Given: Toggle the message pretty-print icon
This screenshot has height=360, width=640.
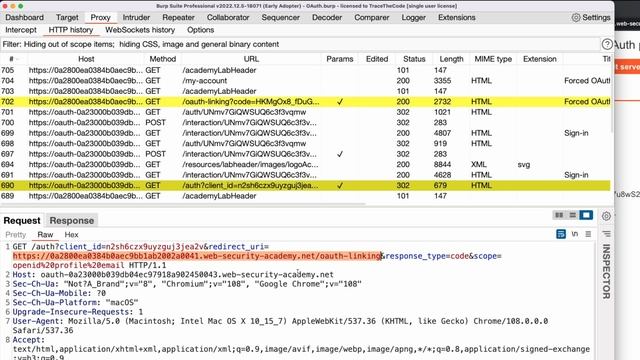Looking at the screenshot, I should tap(561, 234).
